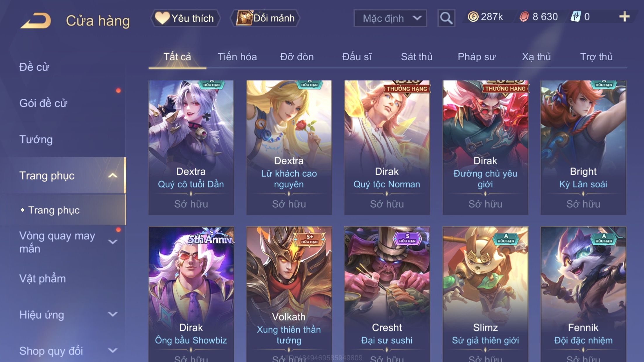This screenshot has width=644, height=362.
Task: Open Volkath Xung thiên thần tướng skin card
Action: (x=289, y=294)
